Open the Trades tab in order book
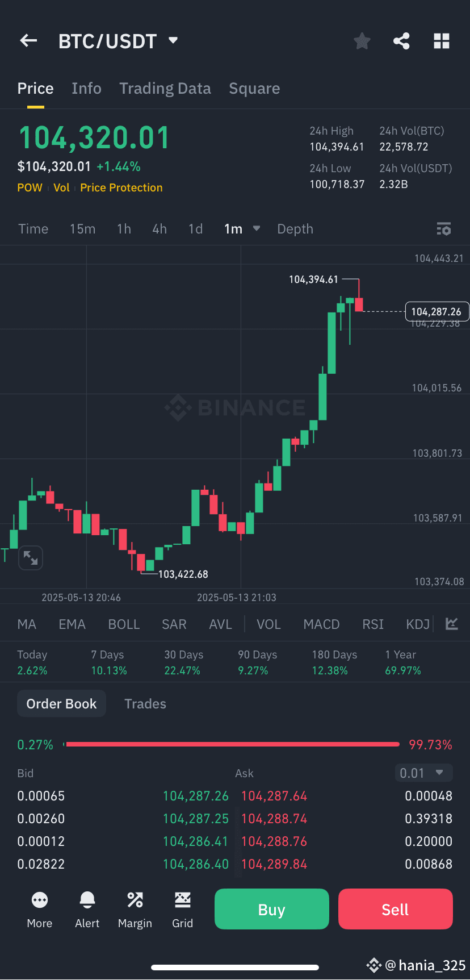 tap(145, 703)
